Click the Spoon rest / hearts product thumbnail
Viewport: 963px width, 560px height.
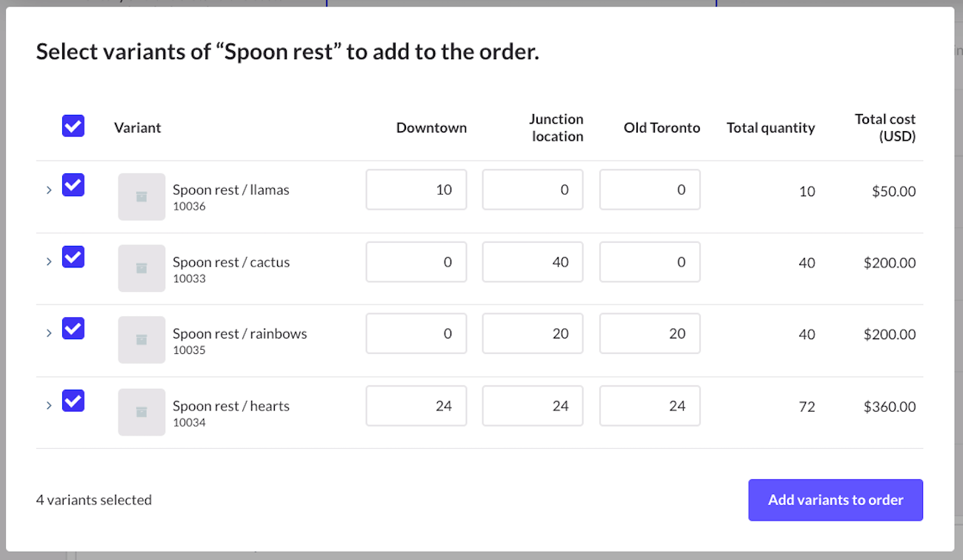141,412
